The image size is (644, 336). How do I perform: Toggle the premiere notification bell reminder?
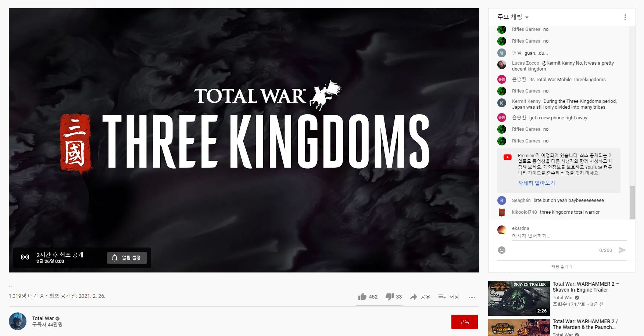click(x=127, y=258)
